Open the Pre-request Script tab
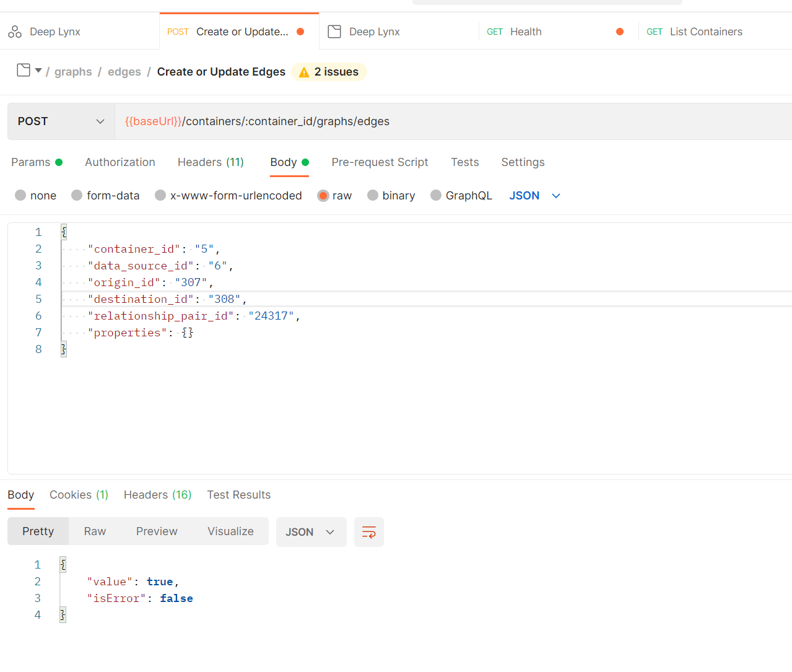Viewport: 792px width, 672px height. [380, 162]
